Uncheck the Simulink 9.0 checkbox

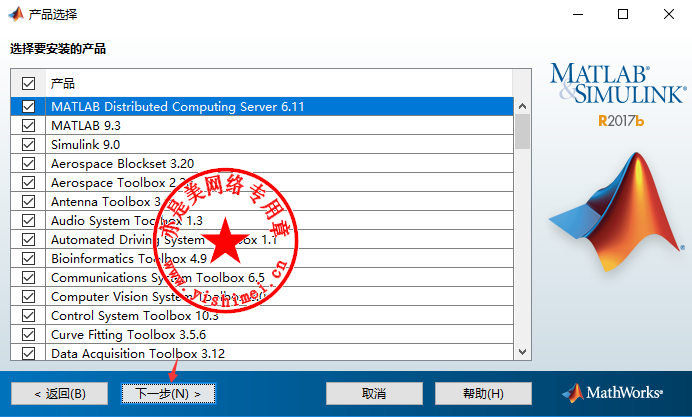click(28, 144)
